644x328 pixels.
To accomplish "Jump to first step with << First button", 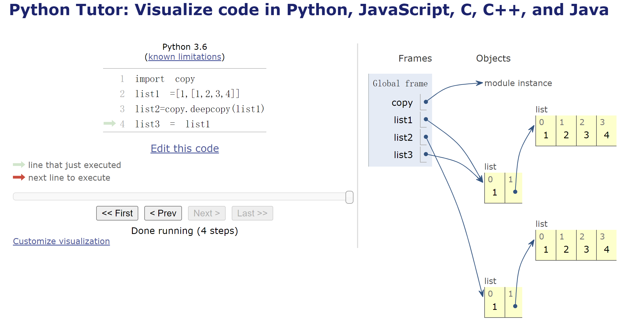I will [x=117, y=213].
